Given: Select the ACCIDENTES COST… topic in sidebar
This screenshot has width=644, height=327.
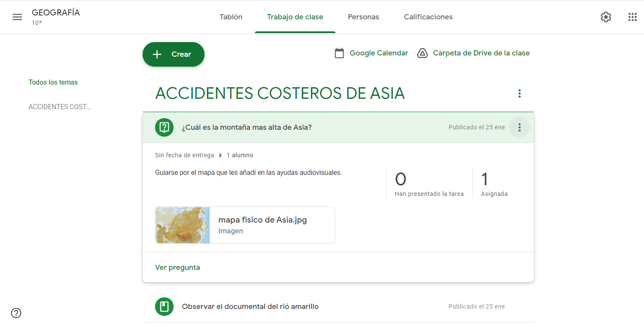Looking at the screenshot, I should 60,107.
